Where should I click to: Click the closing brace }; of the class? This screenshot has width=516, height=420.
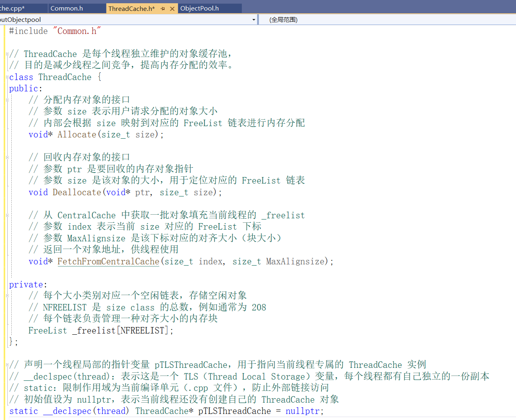point(13,342)
